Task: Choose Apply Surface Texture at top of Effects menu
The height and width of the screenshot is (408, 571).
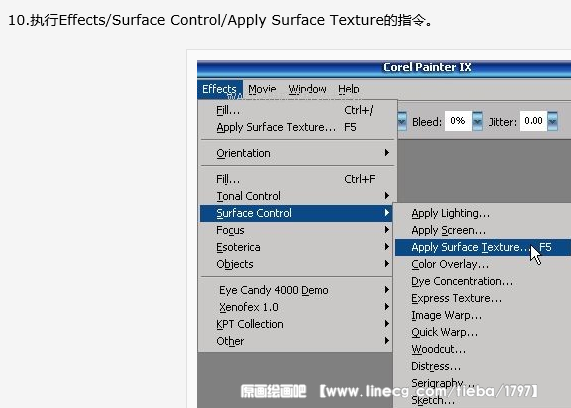Action: click(x=297, y=127)
